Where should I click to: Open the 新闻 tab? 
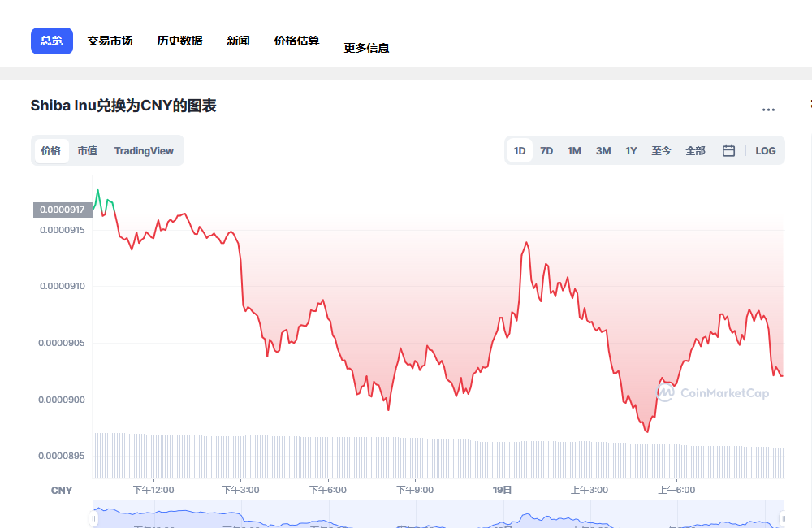(x=238, y=41)
